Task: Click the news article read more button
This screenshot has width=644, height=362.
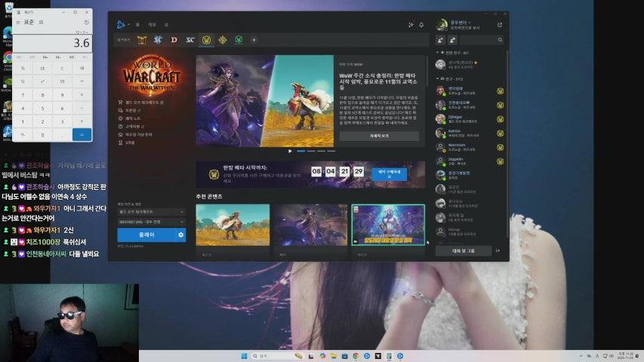Action: click(378, 137)
